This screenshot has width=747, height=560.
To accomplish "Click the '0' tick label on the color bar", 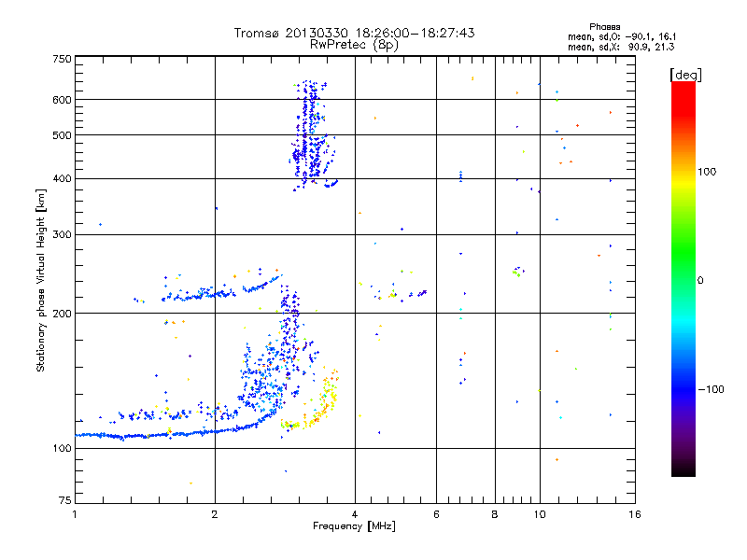I will click(700, 281).
